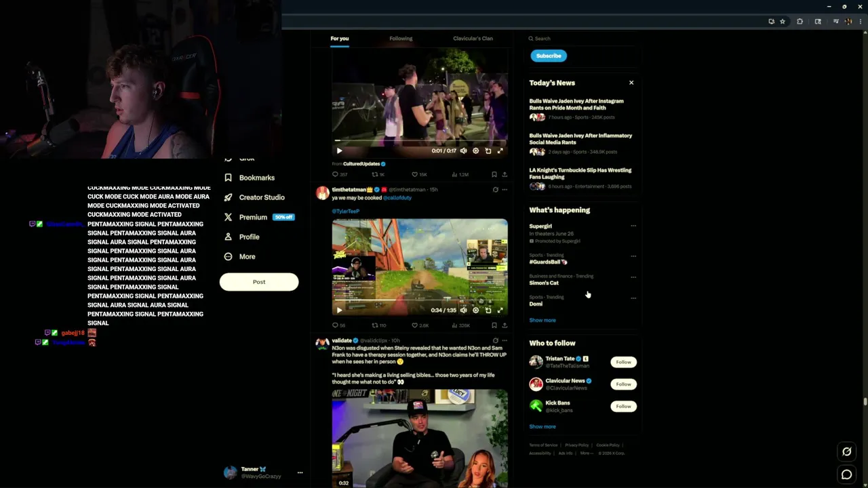Play the first video in the feed

[x=339, y=150]
